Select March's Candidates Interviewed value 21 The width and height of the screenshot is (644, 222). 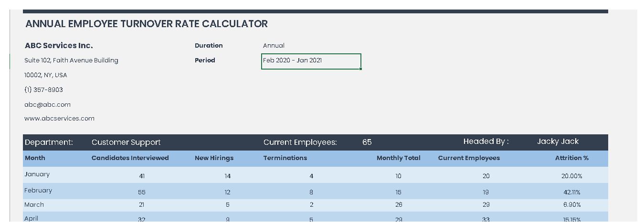click(142, 205)
